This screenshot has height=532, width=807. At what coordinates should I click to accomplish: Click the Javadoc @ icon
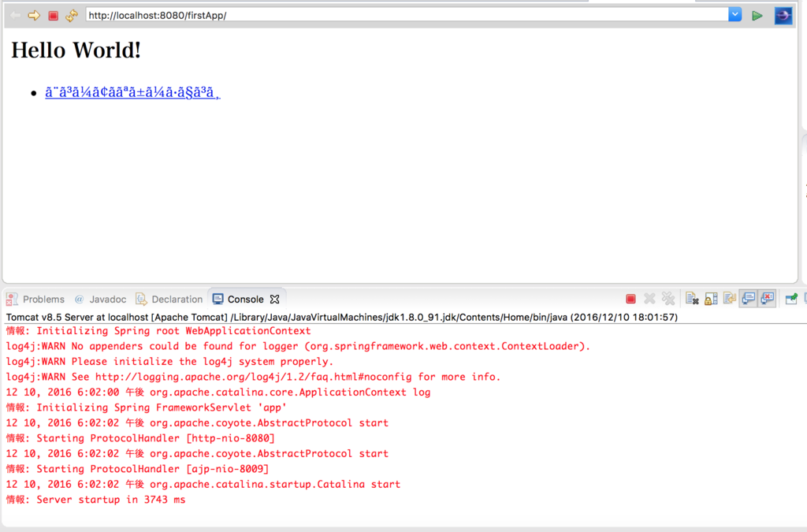click(80, 299)
